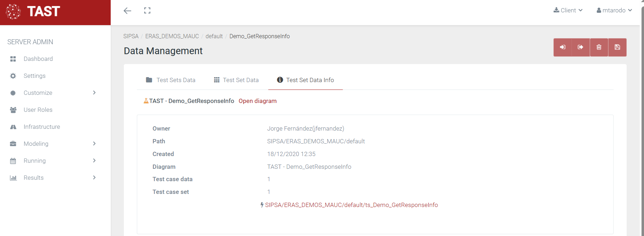Open the mtarodo user menu
This screenshot has width=644, height=236.
(614, 10)
